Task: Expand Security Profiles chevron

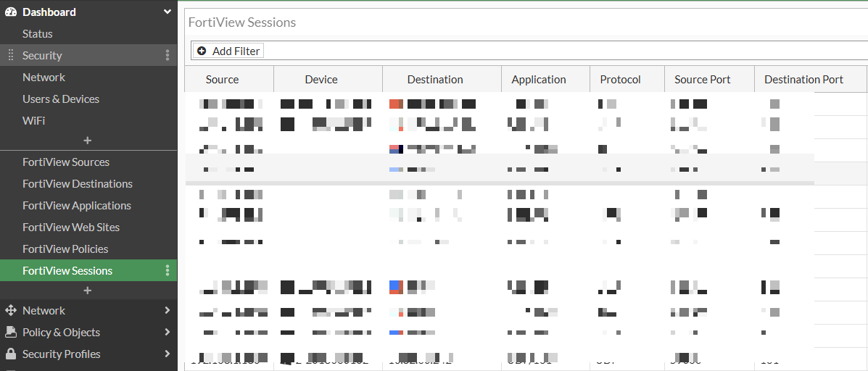Action: 168,354
